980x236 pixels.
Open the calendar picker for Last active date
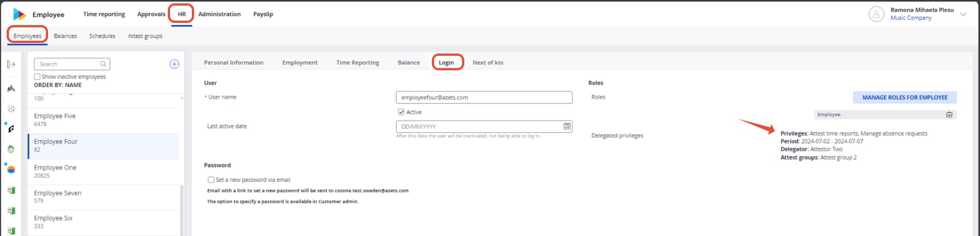567,126
